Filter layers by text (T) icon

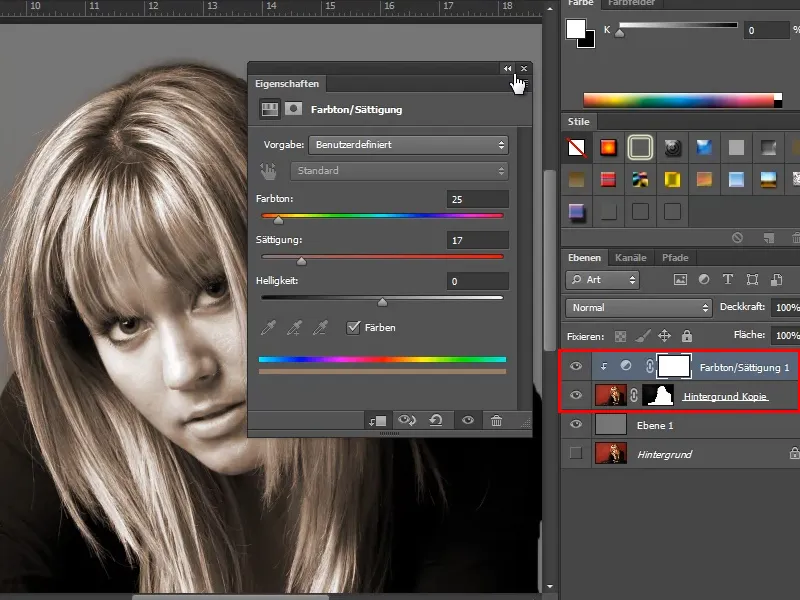[728, 279]
